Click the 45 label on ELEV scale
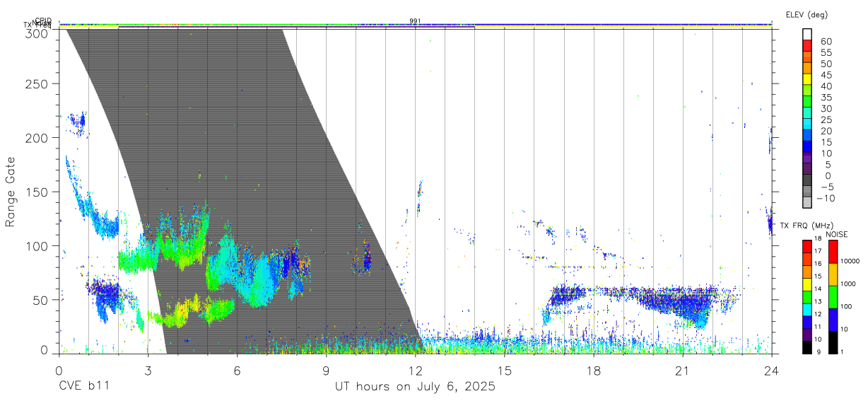The image size is (868, 401). coord(826,75)
